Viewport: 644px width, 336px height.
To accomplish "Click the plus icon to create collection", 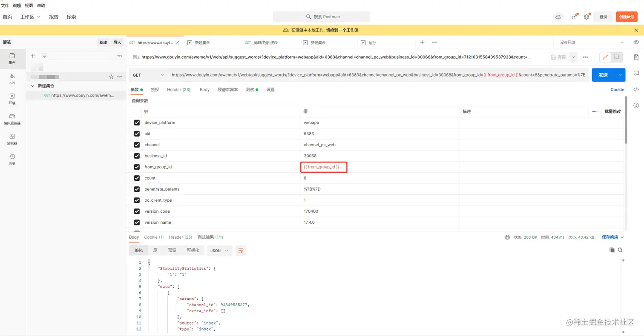I will click(x=32, y=56).
